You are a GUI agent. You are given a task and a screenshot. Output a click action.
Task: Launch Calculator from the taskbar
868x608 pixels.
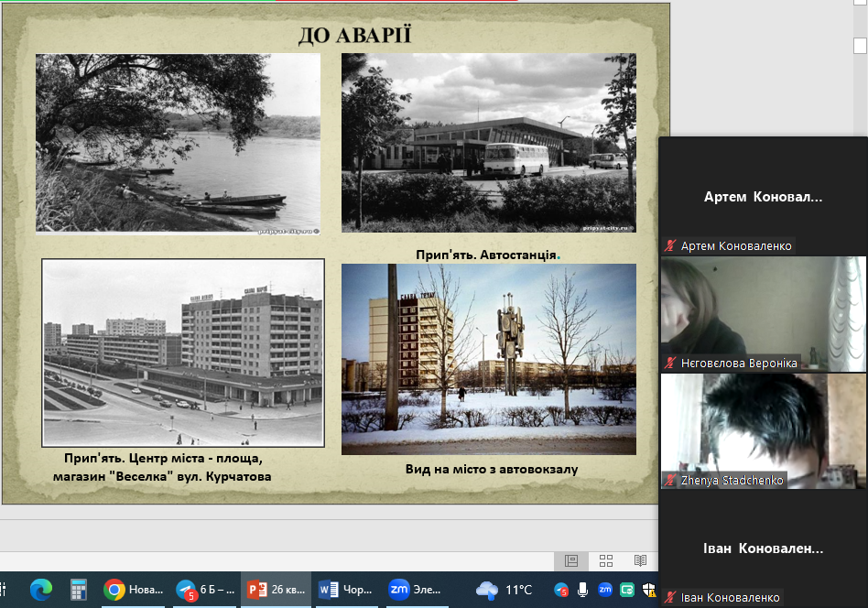tap(79, 590)
